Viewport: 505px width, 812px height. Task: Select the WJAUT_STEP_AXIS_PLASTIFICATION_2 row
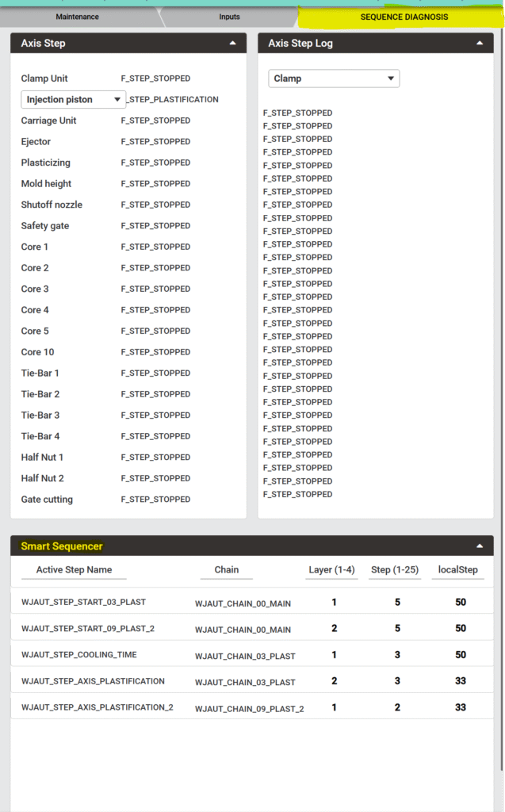97,707
